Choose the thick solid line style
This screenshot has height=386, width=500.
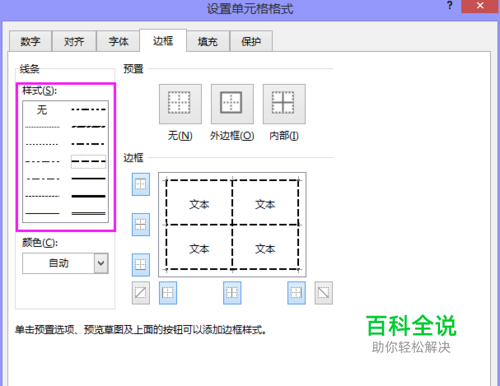pyautogui.click(x=89, y=196)
